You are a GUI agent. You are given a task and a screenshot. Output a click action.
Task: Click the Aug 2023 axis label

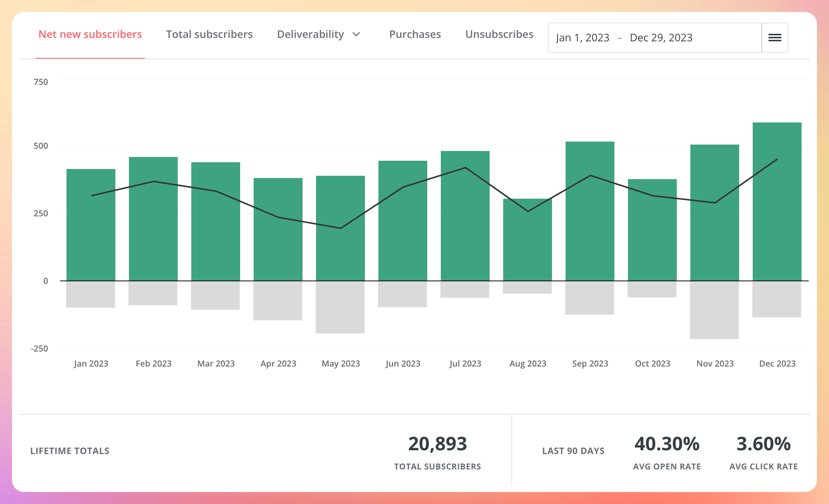528,364
